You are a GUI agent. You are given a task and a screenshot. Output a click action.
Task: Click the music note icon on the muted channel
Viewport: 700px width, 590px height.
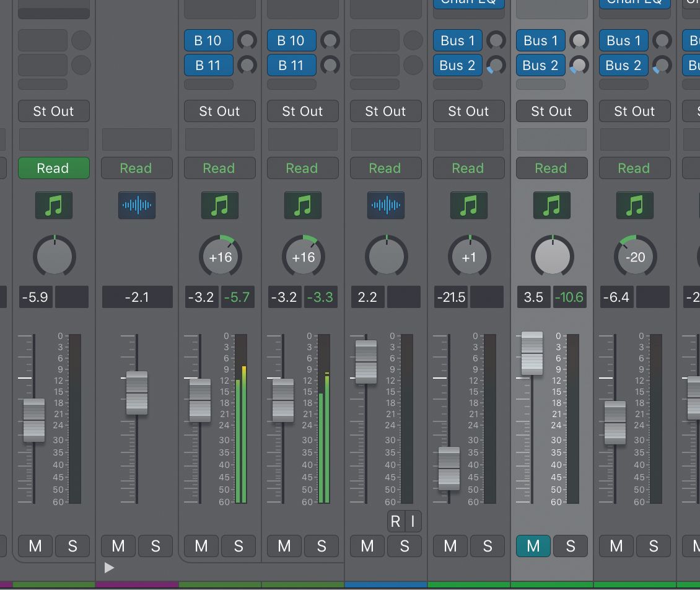point(551,205)
